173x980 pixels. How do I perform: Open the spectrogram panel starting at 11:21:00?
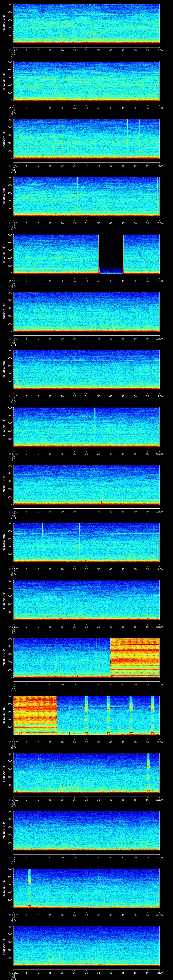tap(86, 427)
